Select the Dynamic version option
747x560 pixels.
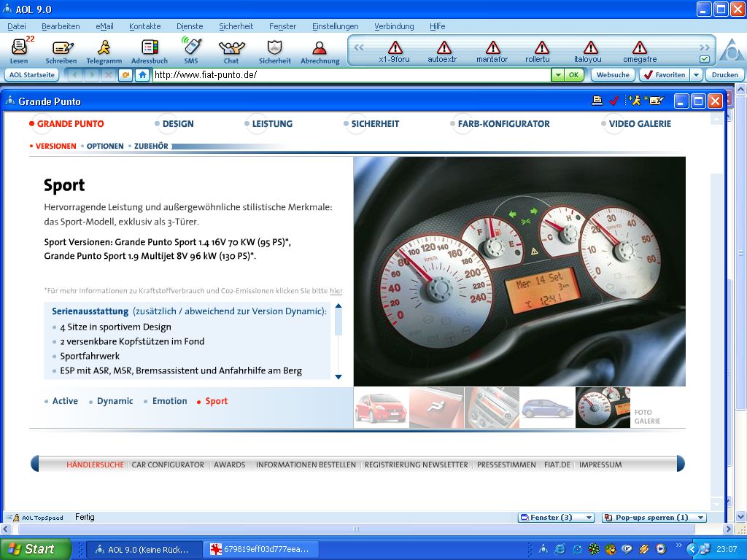point(115,401)
